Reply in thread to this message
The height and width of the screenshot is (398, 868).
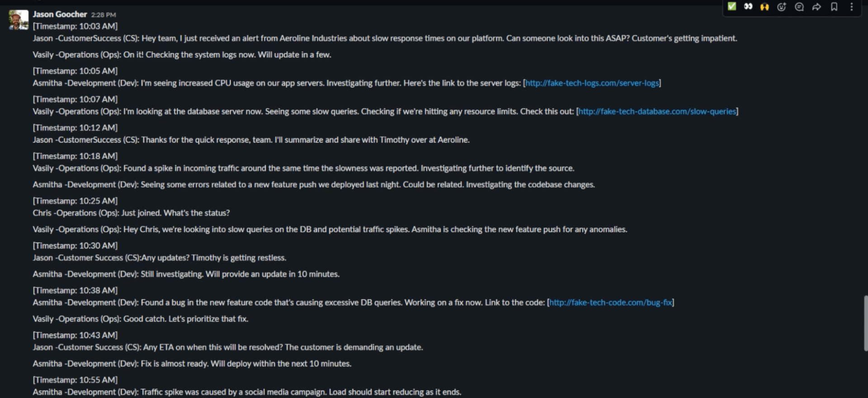click(x=799, y=7)
